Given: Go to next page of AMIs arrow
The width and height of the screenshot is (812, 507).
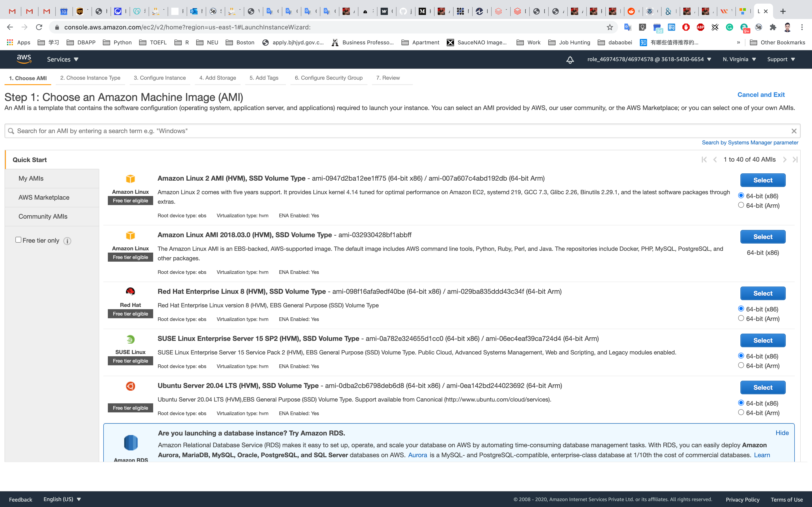Looking at the screenshot, I should (785, 160).
